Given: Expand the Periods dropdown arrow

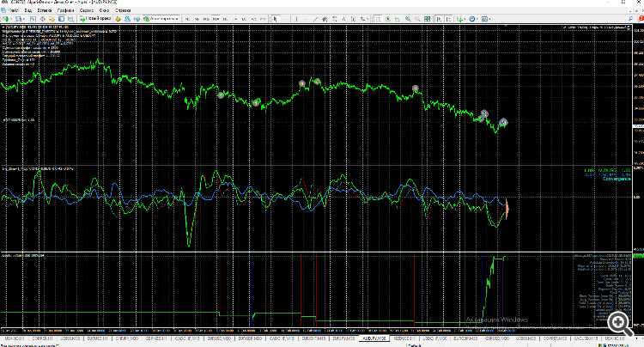Looking at the screenshot, I should pos(477,19).
